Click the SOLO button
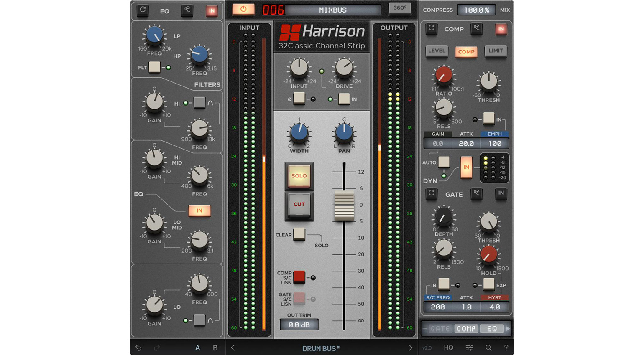The height and width of the screenshot is (355, 644). pyautogui.click(x=299, y=176)
